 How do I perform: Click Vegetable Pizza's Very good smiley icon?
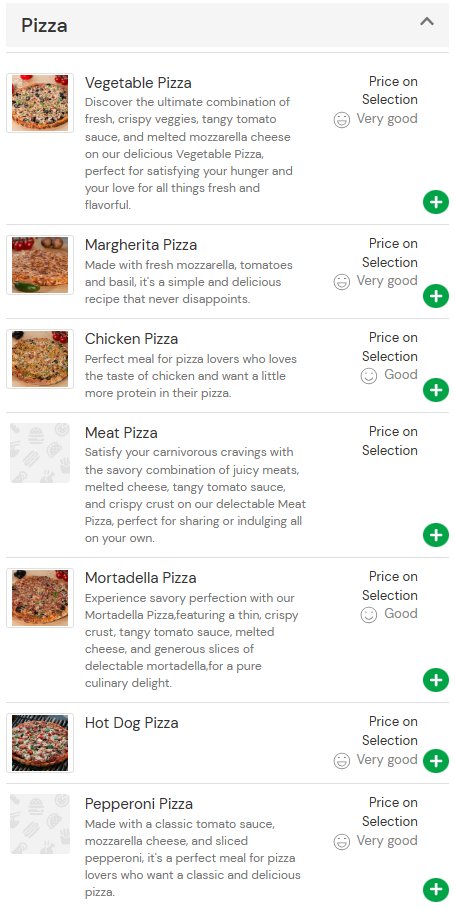[342, 120]
